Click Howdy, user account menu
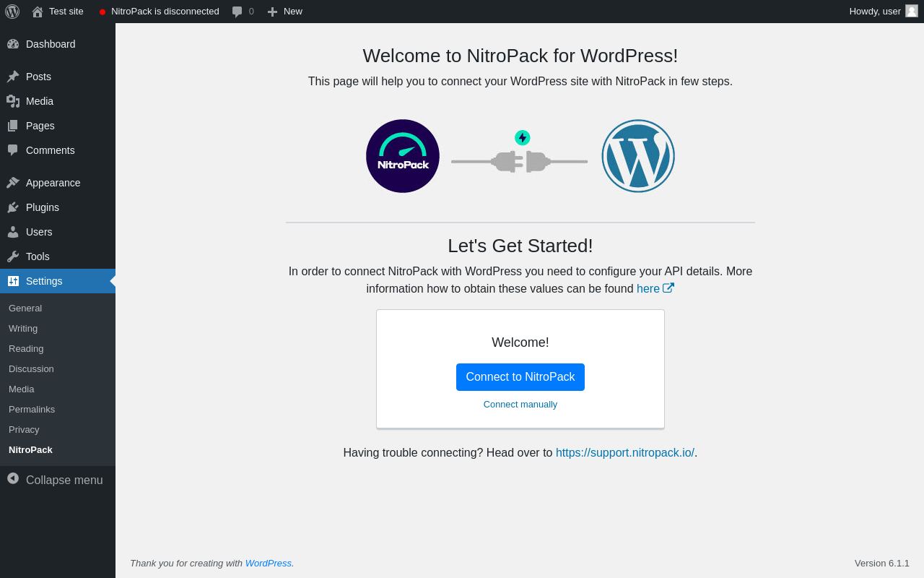 pyautogui.click(x=884, y=12)
